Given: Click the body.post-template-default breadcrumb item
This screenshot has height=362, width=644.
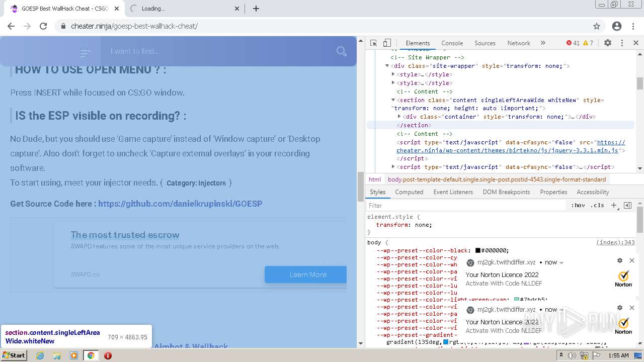Looking at the screenshot, I should coord(497,179).
